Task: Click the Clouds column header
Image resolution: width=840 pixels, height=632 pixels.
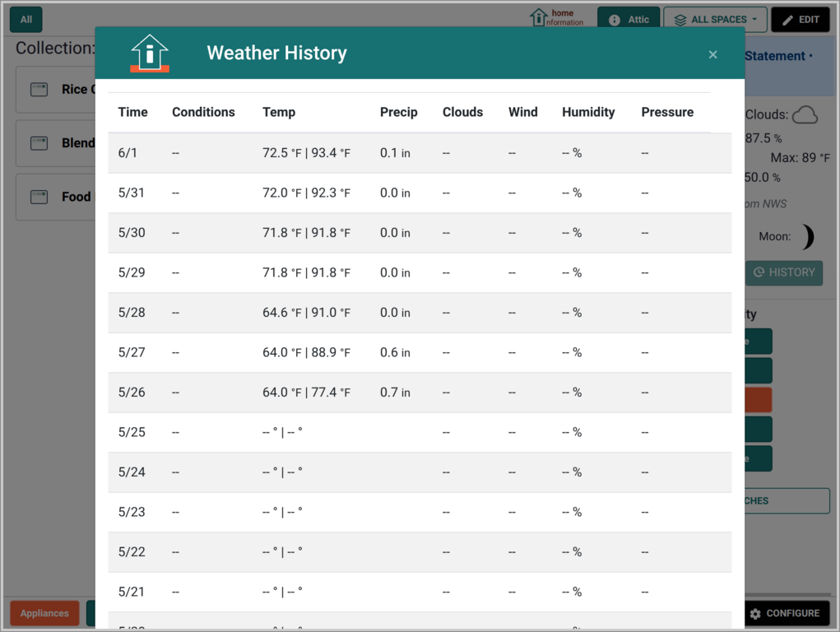Action: tap(462, 112)
